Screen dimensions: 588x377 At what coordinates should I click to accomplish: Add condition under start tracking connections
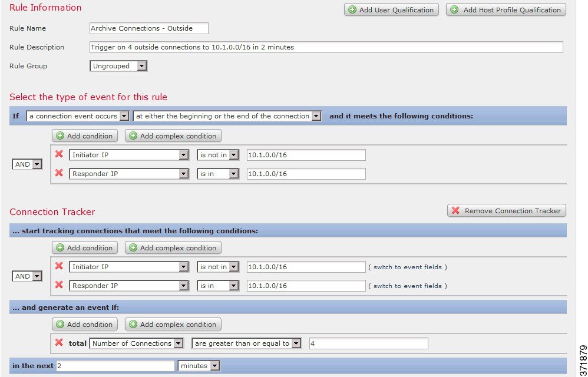tap(85, 248)
